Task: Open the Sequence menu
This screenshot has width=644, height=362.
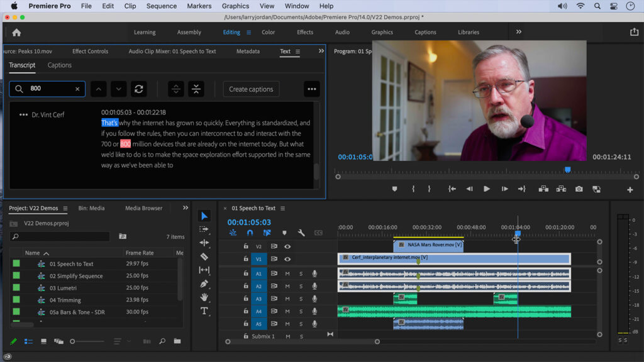Action: point(162,6)
